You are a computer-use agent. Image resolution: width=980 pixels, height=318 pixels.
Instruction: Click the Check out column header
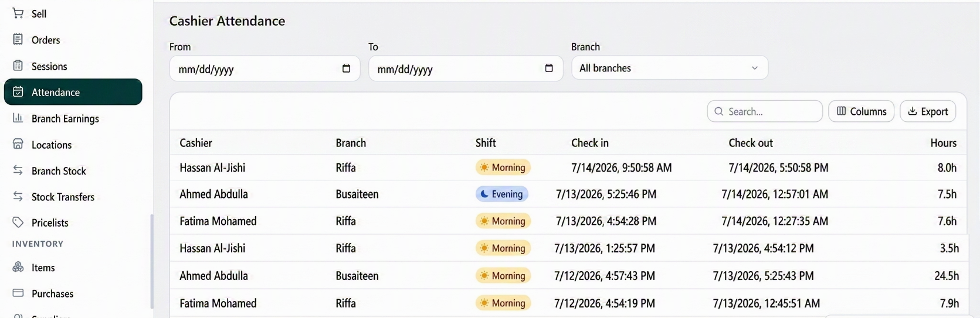pyautogui.click(x=751, y=143)
